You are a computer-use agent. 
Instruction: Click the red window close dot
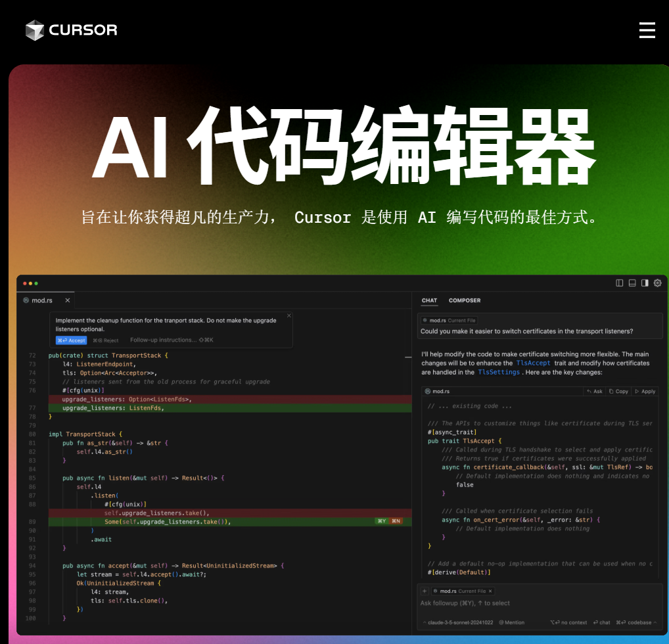(x=25, y=283)
